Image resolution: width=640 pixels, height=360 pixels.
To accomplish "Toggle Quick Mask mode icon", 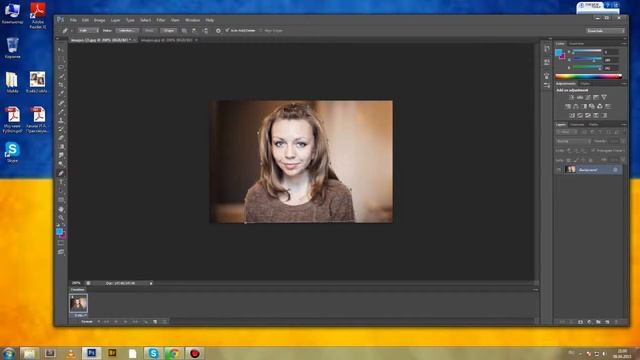I will coord(61,243).
